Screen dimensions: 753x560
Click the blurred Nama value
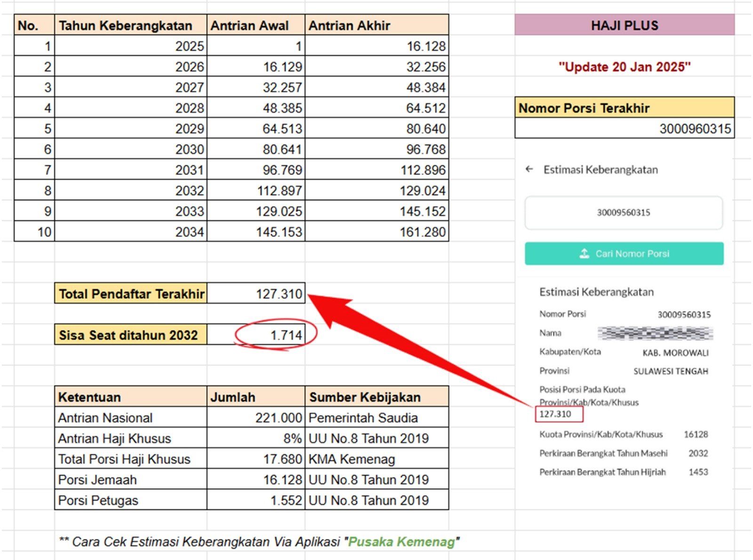655,333
